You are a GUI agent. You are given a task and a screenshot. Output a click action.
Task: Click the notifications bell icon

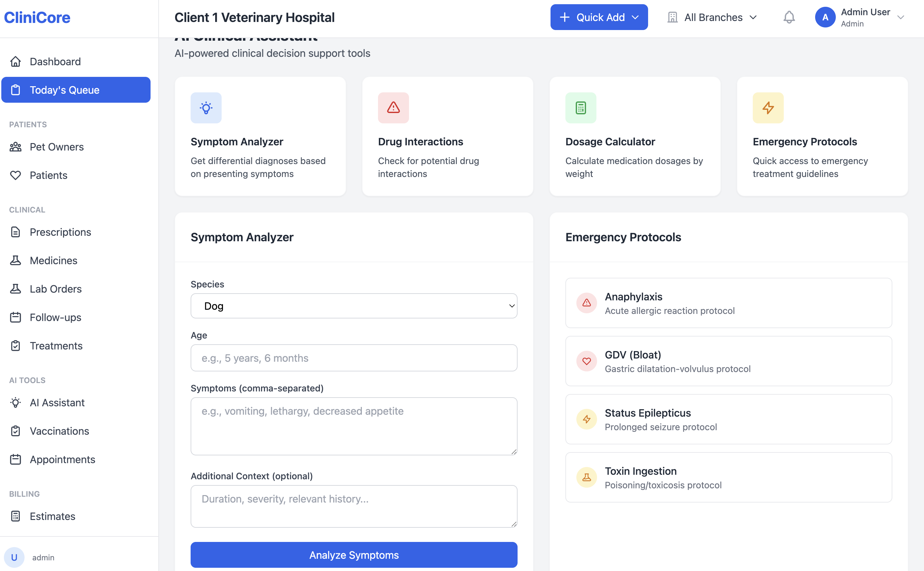click(x=789, y=17)
